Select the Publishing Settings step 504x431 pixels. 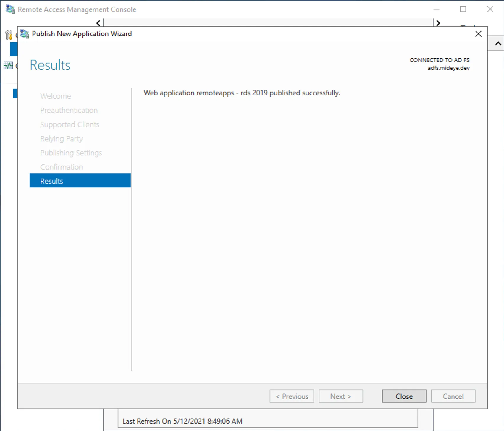click(71, 153)
